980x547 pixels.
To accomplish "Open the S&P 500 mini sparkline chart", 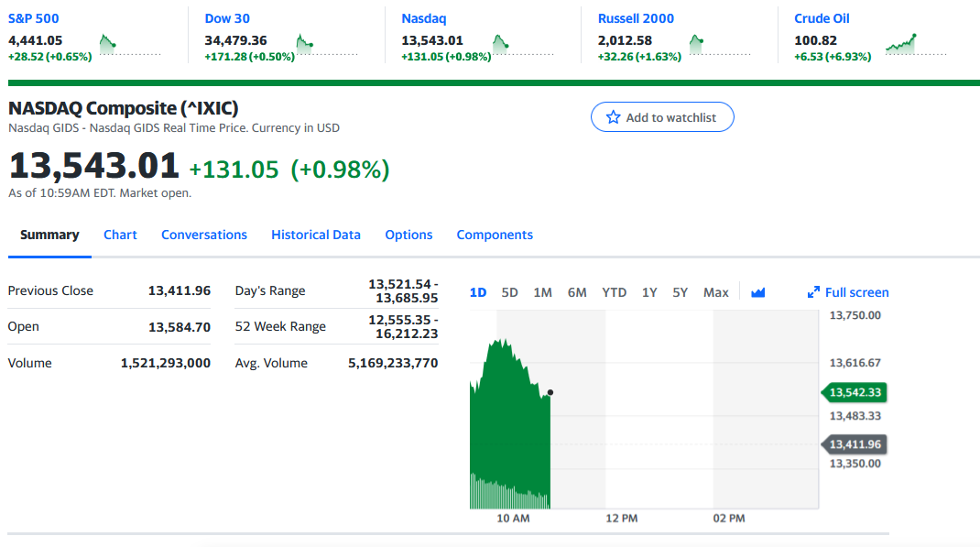I will click(x=130, y=45).
